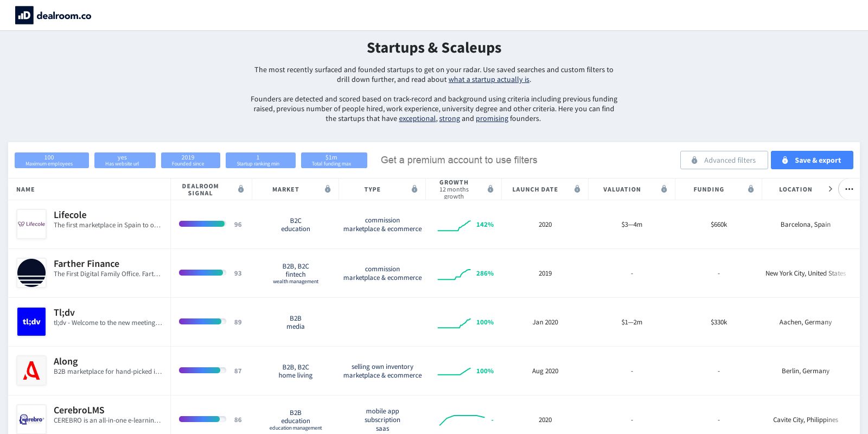Viewport: 868px width, 434px height.
Task: Click lock icon in Funding column header
Action: [x=751, y=189]
